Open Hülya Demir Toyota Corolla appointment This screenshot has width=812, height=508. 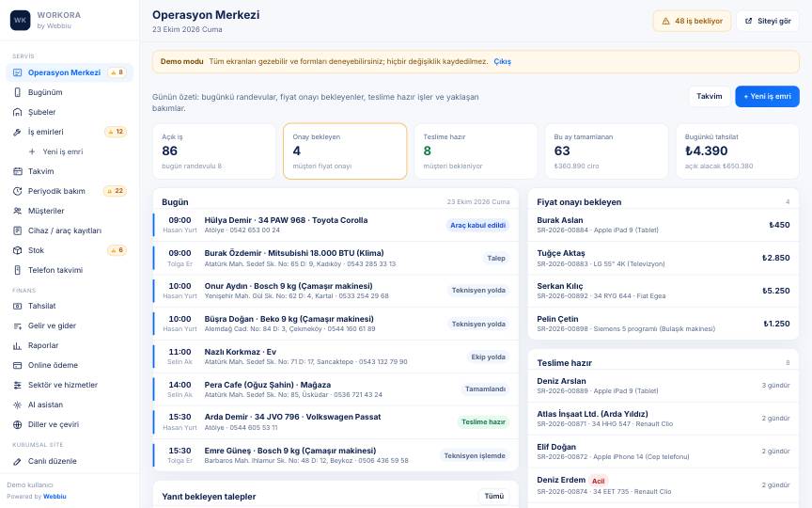[336, 225]
